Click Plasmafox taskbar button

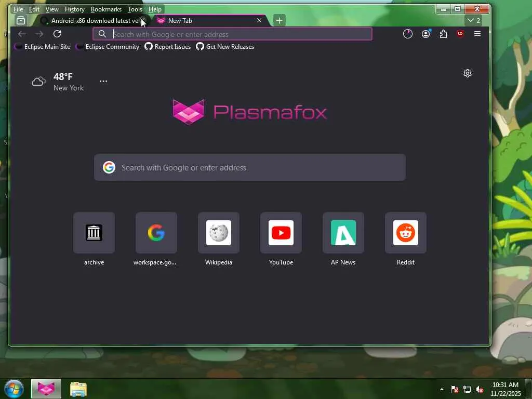coord(46,389)
